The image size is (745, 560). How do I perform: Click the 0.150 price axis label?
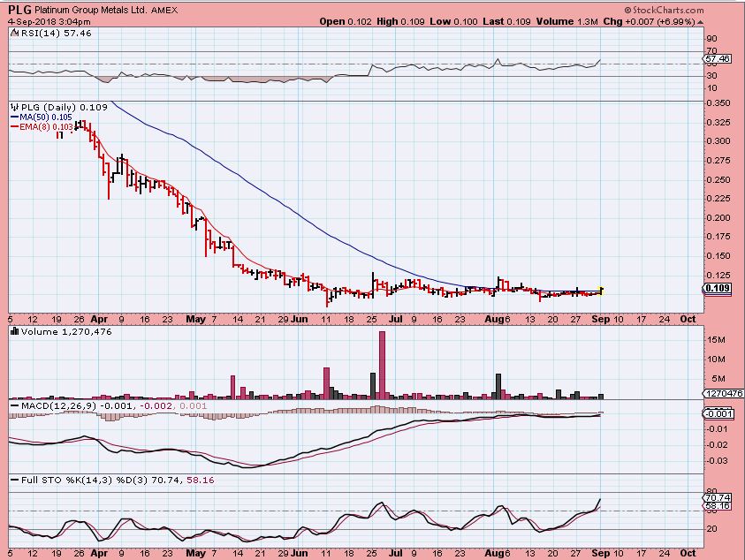click(718, 255)
